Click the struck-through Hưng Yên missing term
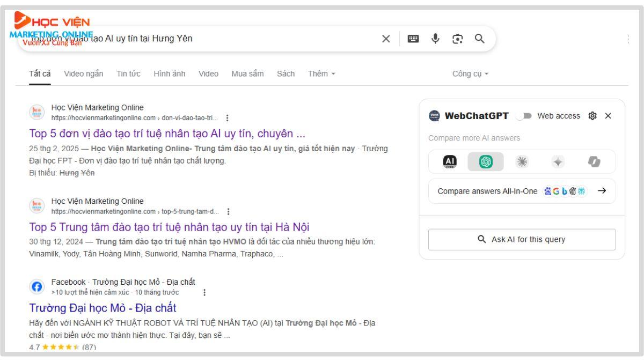 (76, 173)
